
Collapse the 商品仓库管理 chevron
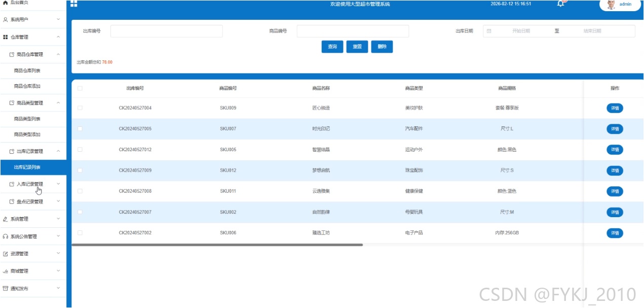click(58, 54)
